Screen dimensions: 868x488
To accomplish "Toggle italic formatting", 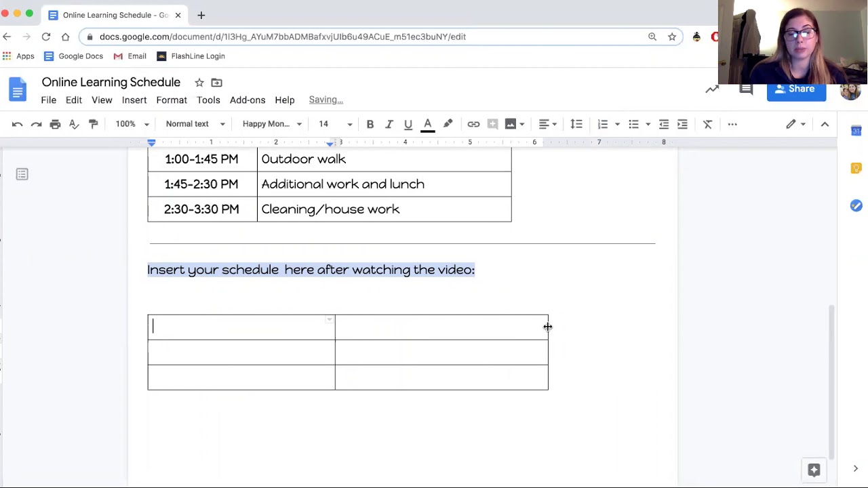I will [389, 124].
